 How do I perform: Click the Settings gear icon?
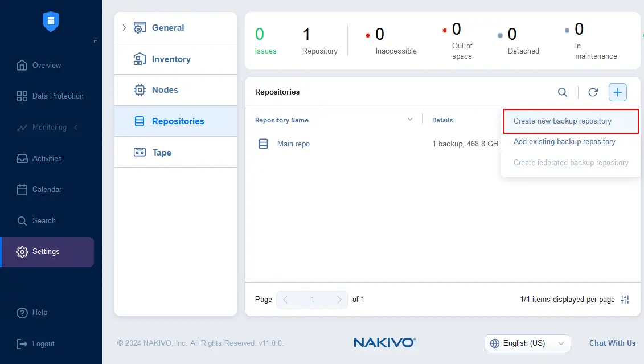22,252
